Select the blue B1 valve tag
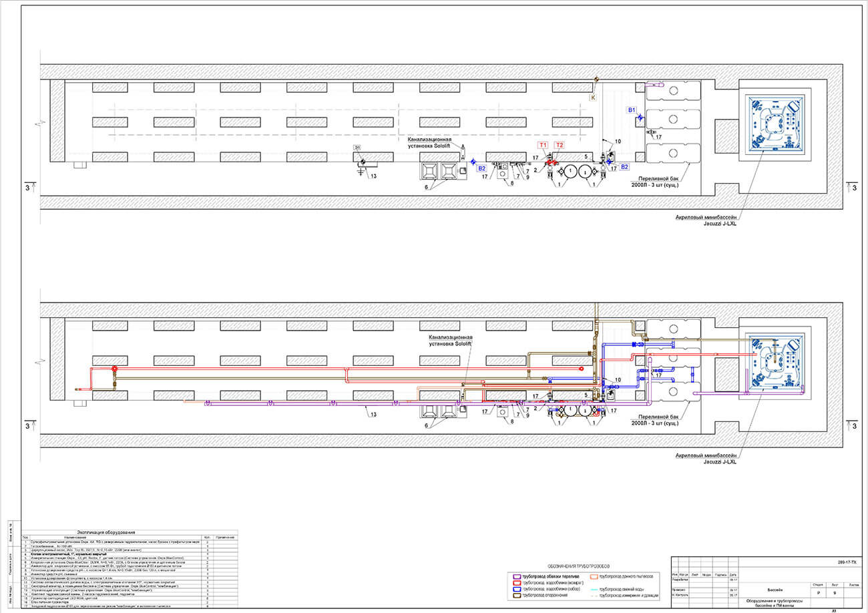Viewport: 868px width, 613px height. [632, 109]
